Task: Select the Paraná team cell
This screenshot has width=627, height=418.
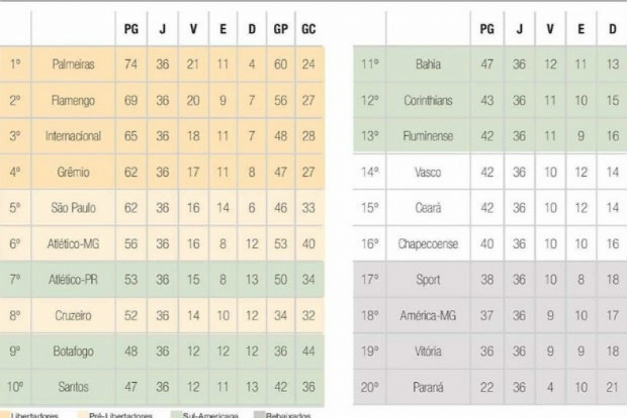Action: click(428, 387)
